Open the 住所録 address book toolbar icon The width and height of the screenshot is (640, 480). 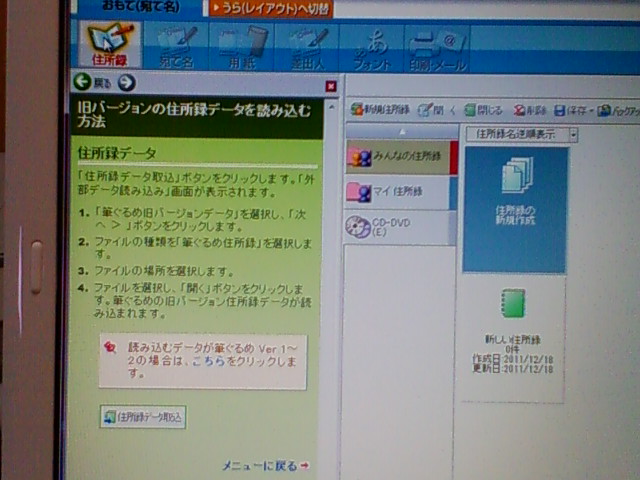(109, 44)
